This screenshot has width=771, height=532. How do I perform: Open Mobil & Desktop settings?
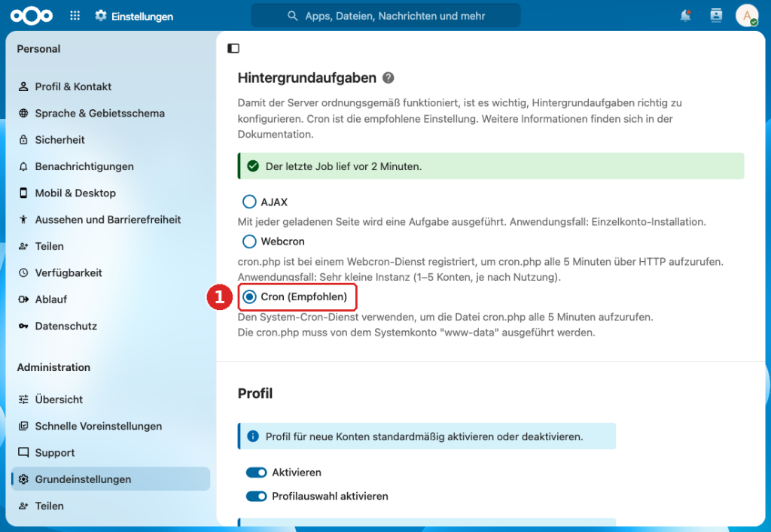[111, 193]
